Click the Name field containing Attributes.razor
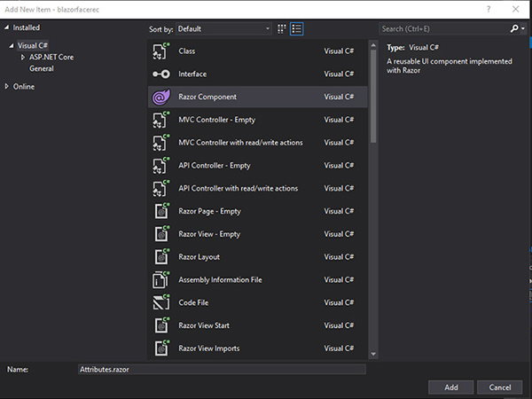The image size is (532, 399). 222,369
